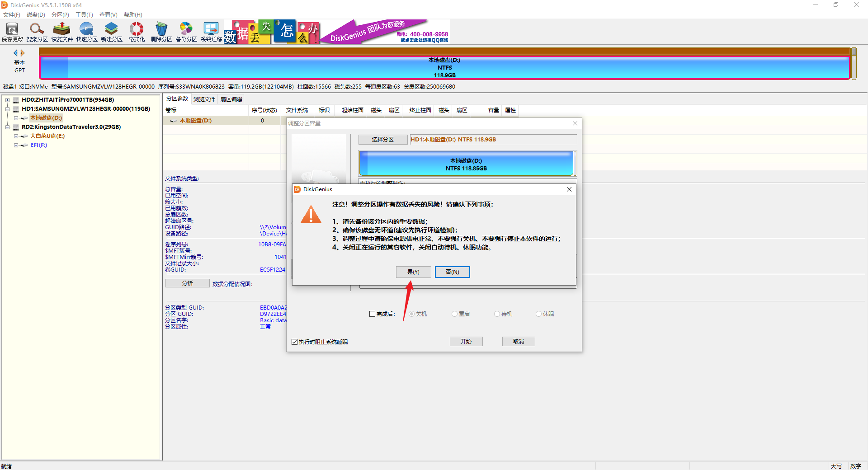This screenshot has width=868, height=470.
Task: Expand HD0:ZHITAITiPro70001TB tree node
Action: 7,100
